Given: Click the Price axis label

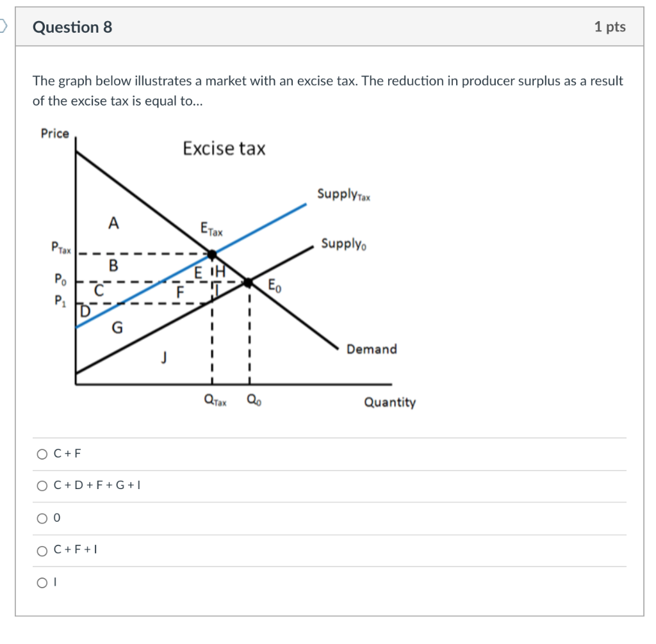Looking at the screenshot, I should point(55,134).
